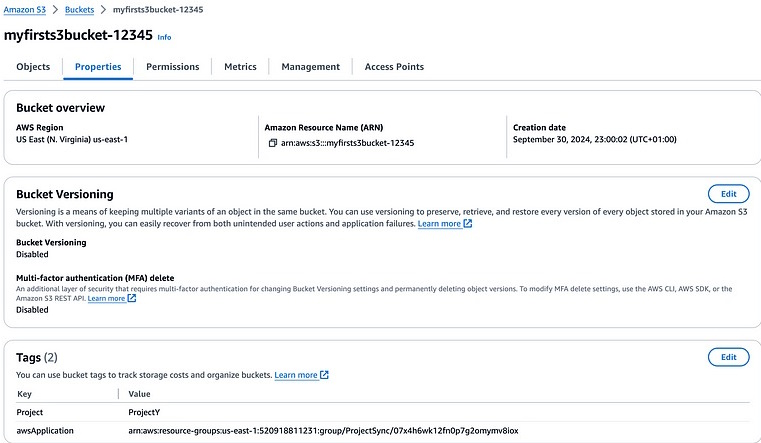Open Learn more link for MFA delete
Screen dimensions: 761x443
pyautogui.click(x=106, y=298)
